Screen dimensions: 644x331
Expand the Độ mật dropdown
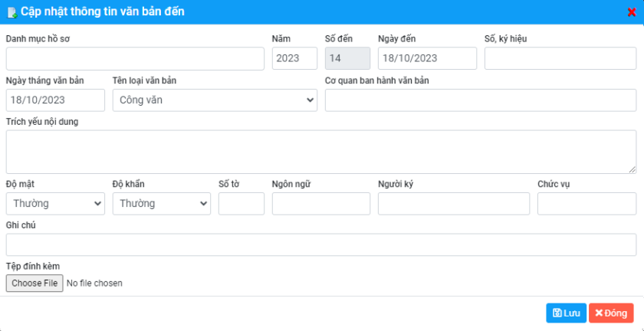coord(55,204)
